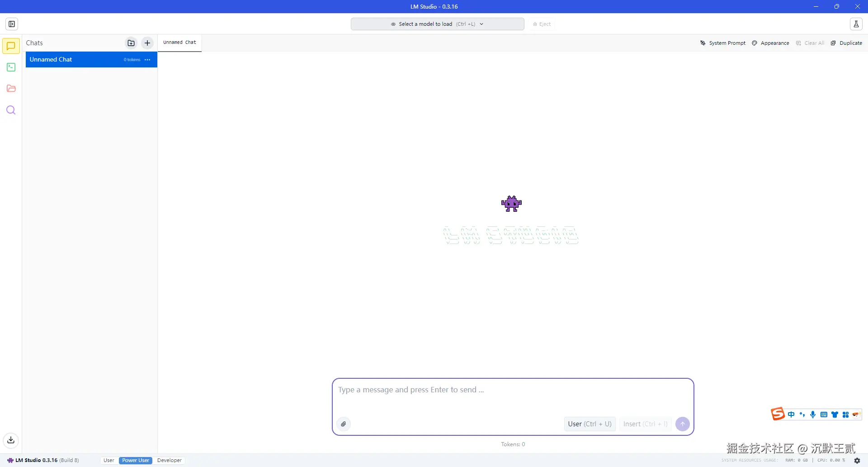868x467 pixels.
Task: Open Sogou skin shirt icon
Action: 835,415
